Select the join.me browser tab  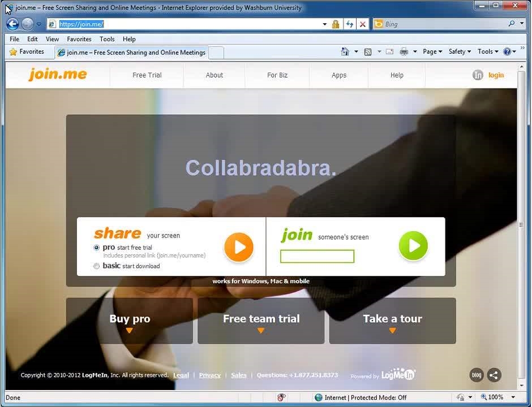[132, 53]
